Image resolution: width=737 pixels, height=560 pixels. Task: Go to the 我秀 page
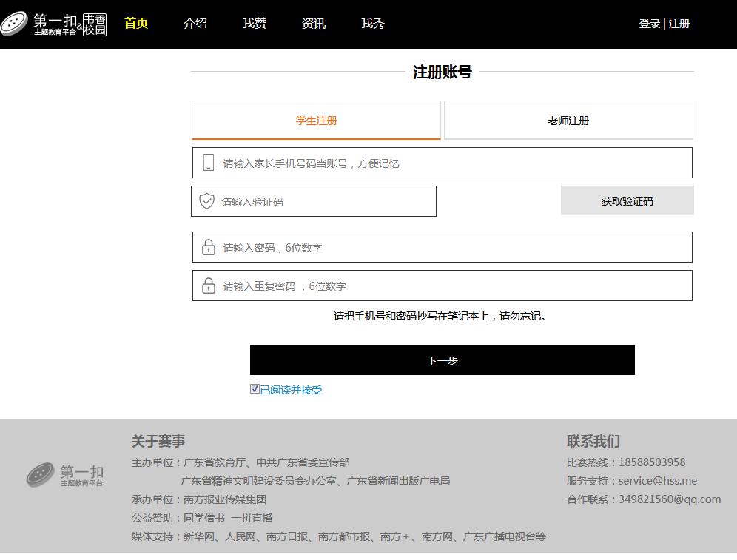373,24
